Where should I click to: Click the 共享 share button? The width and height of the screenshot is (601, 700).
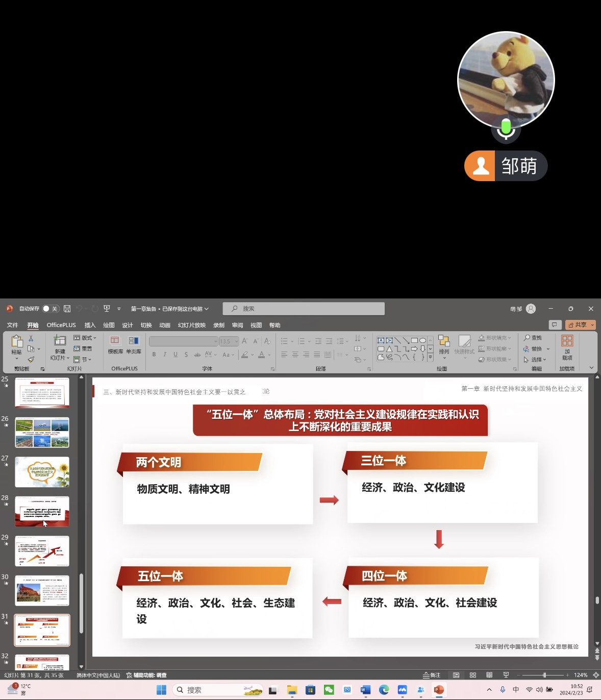click(580, 325)
